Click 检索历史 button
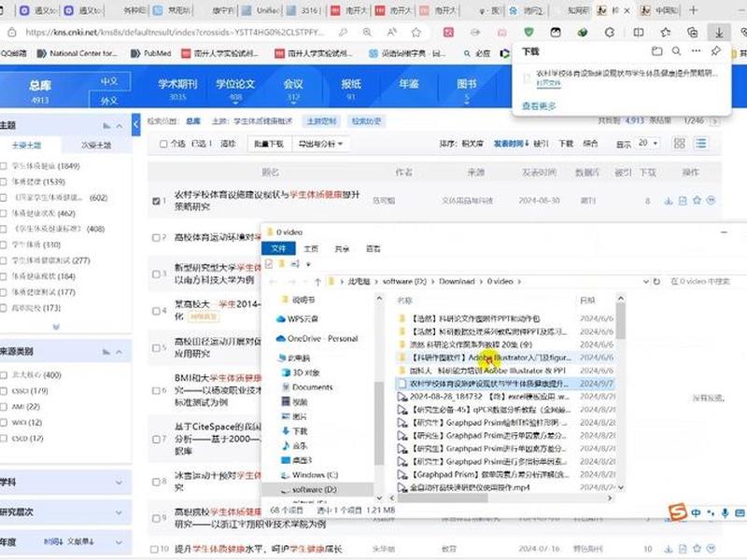 (x=366, y=121)
